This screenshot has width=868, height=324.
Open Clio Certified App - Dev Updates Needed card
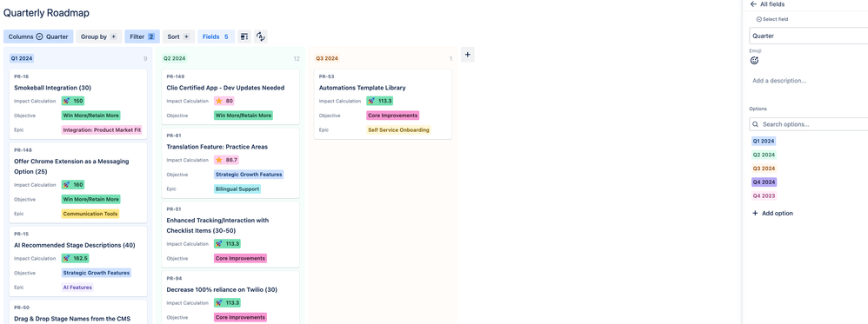pyautogui.click(x=230, y=96)
